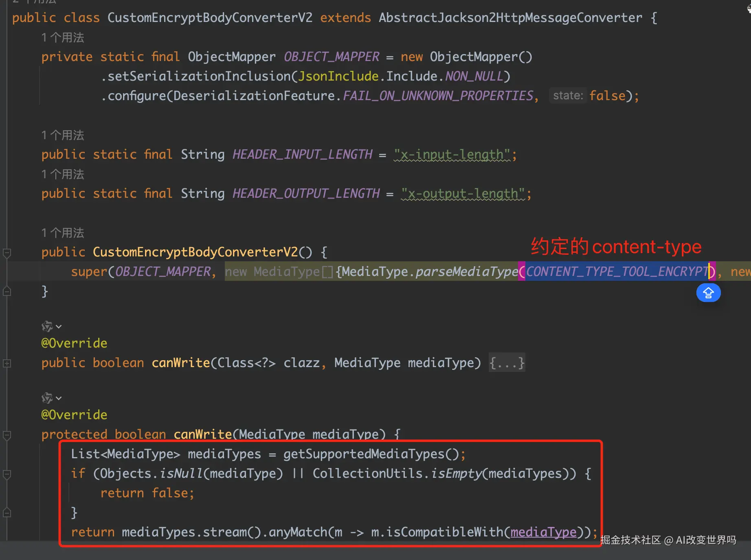This screenshot has width=751, height=560.
Task: Open the usages hint above the OBJECT_MAPPER declaration
Action: (x=63, y=37)
